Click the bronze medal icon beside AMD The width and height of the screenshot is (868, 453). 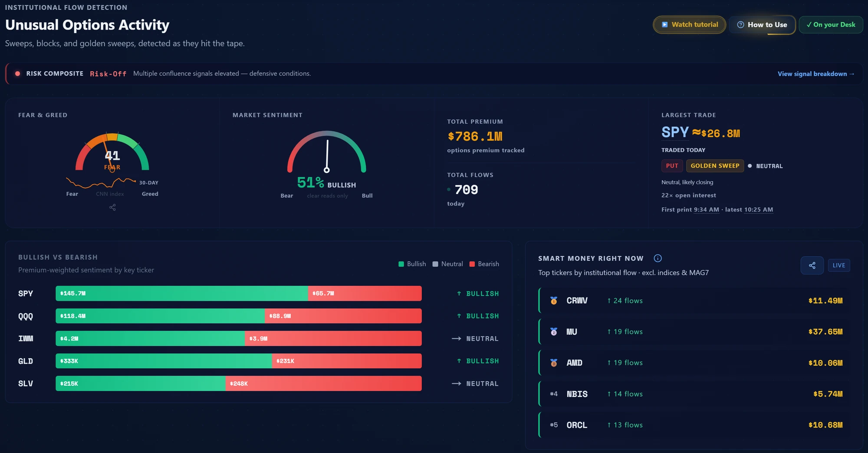pos(554,363)
